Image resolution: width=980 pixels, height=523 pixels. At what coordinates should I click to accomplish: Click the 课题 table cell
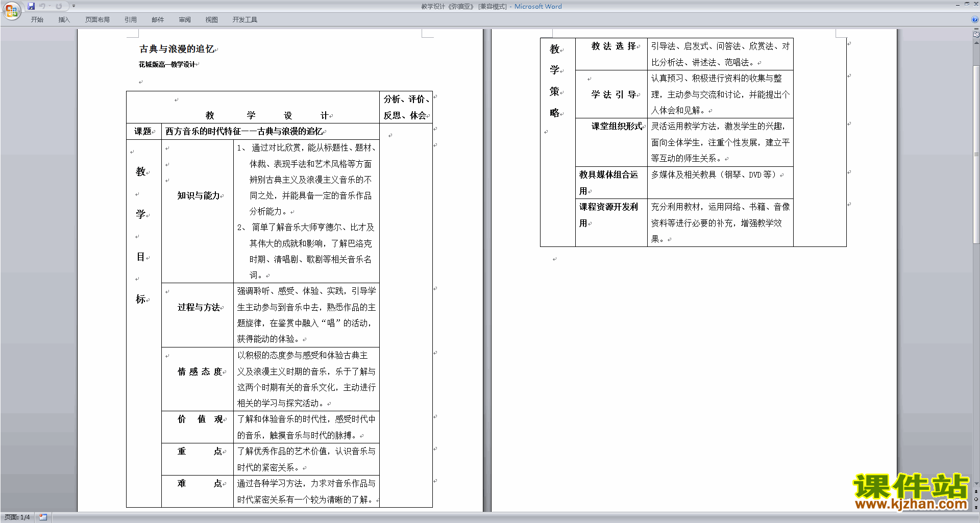144,131
